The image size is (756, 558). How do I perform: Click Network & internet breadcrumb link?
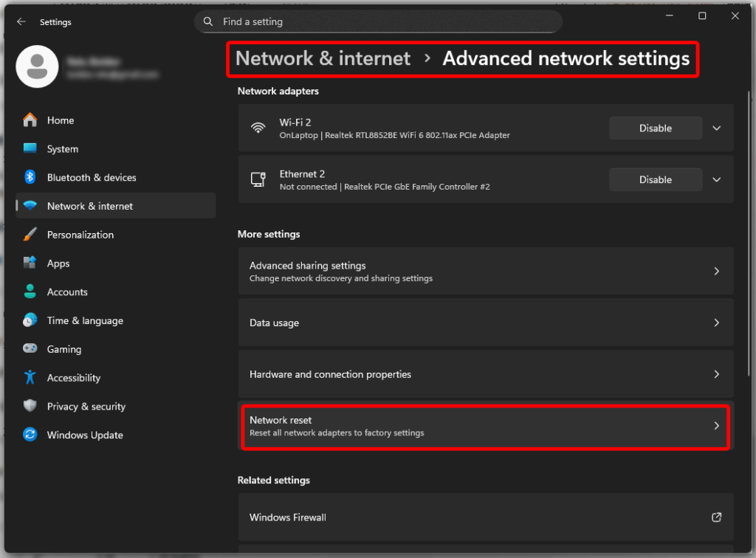pos(323,58)
